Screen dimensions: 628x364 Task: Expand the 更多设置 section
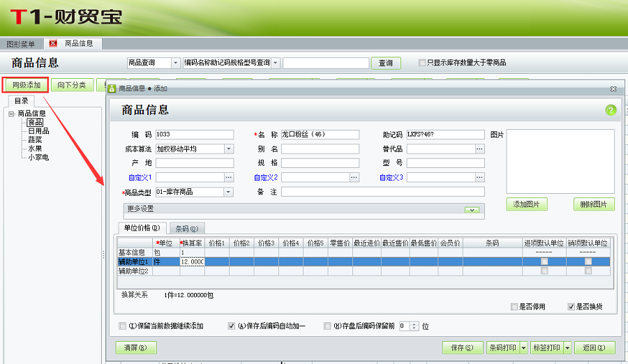pos(472,210)
